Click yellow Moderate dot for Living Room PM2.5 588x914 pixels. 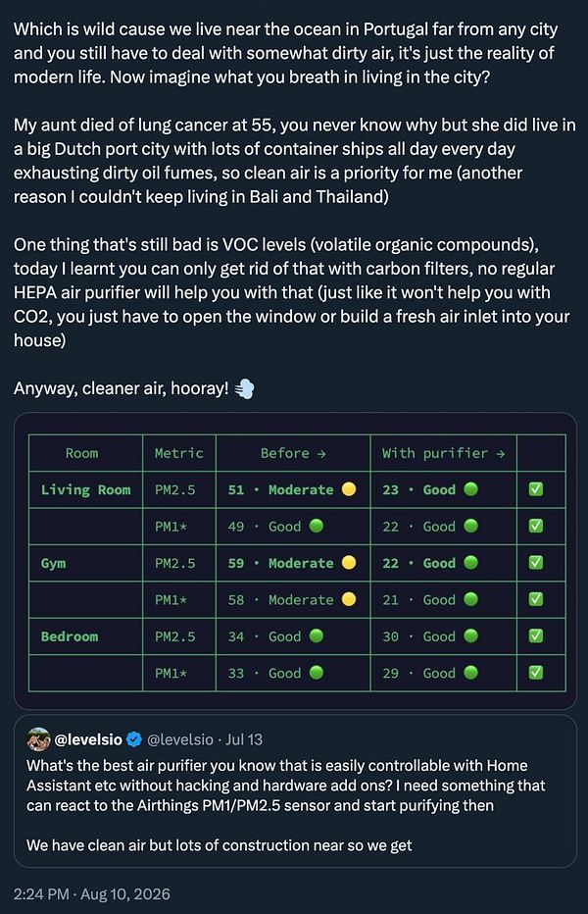tap(349, 489)
